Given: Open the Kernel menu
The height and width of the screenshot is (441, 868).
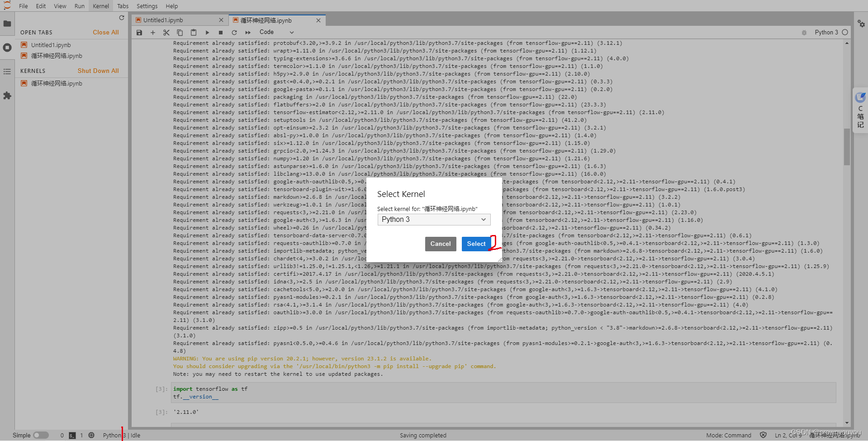Looking at the screenshot, I should pos(101,6).
